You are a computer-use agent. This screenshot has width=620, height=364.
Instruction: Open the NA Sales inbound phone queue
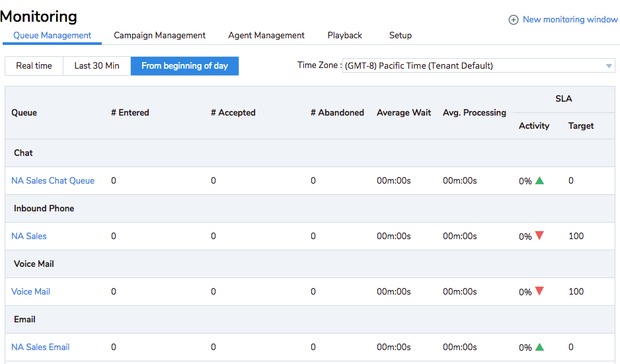click(x=29, y=236)
